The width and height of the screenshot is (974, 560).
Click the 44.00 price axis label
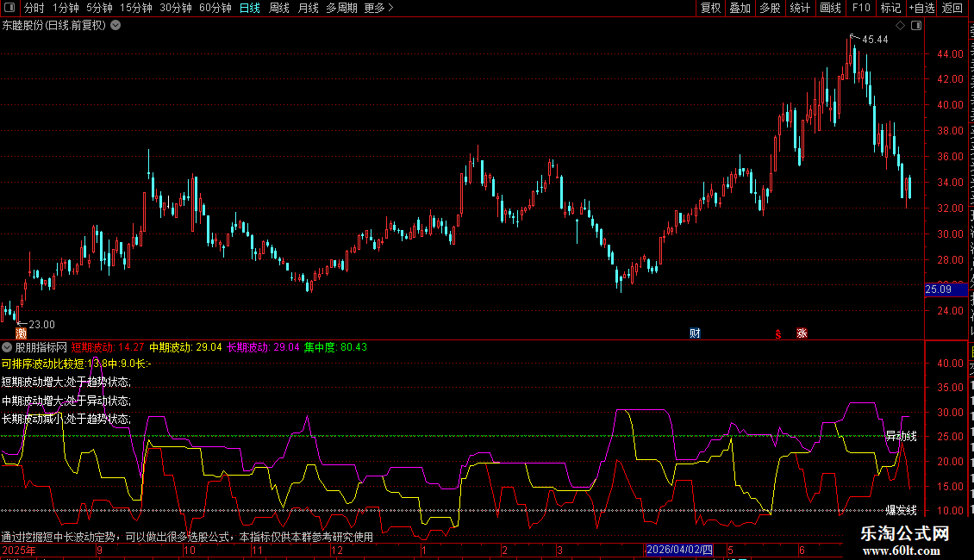click(x=951, y=54)
